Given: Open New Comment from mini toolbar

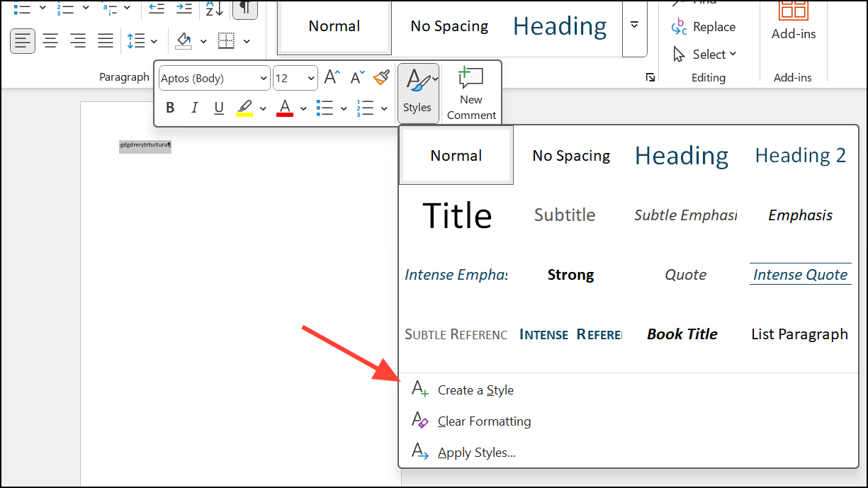Looking at the screenshot, I should [x=471, y=93].
